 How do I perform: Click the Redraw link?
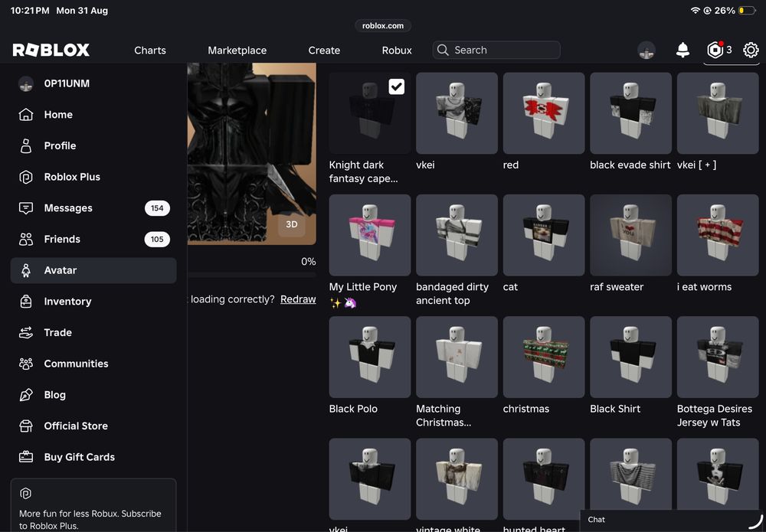[x=298, y=299]
